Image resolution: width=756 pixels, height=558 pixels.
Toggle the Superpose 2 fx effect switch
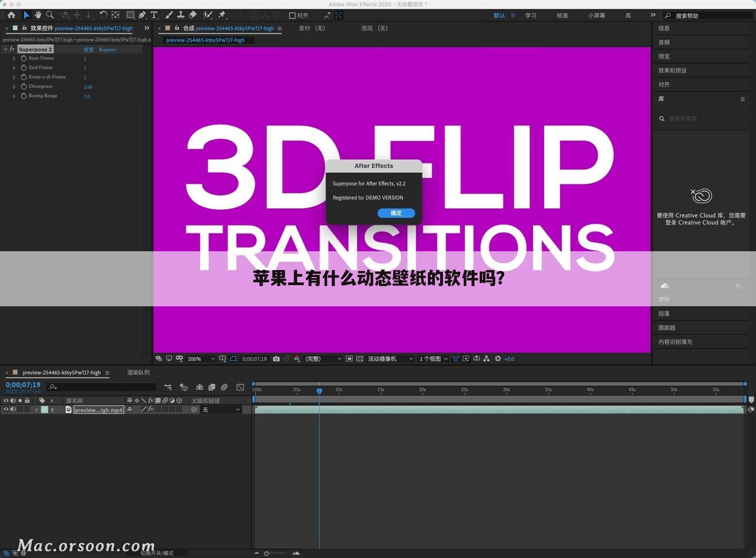pyautogui.click(x=12, y=49)
